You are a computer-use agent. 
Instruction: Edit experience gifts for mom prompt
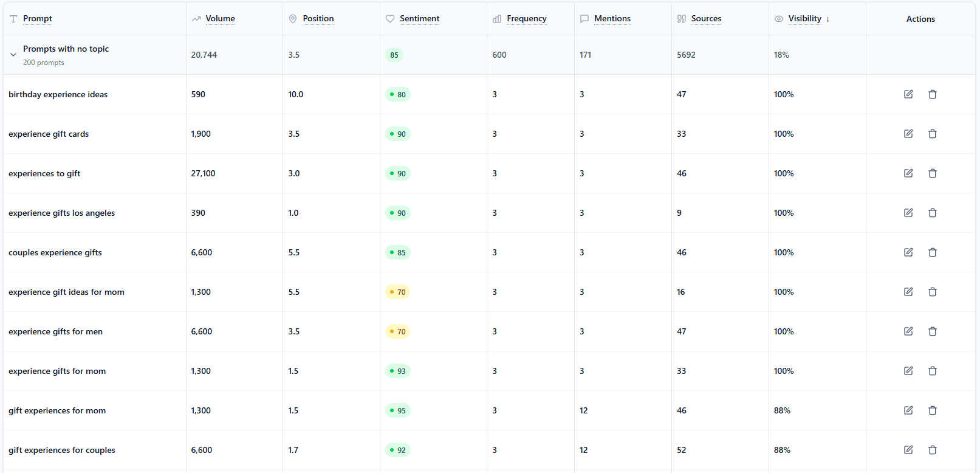tap(908, 371)
